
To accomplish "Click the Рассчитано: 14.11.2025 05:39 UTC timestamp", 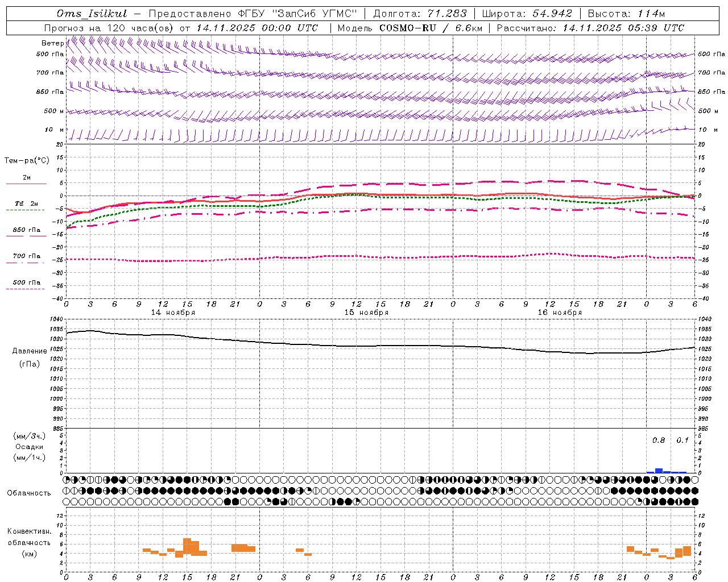I will pos(590,28).
